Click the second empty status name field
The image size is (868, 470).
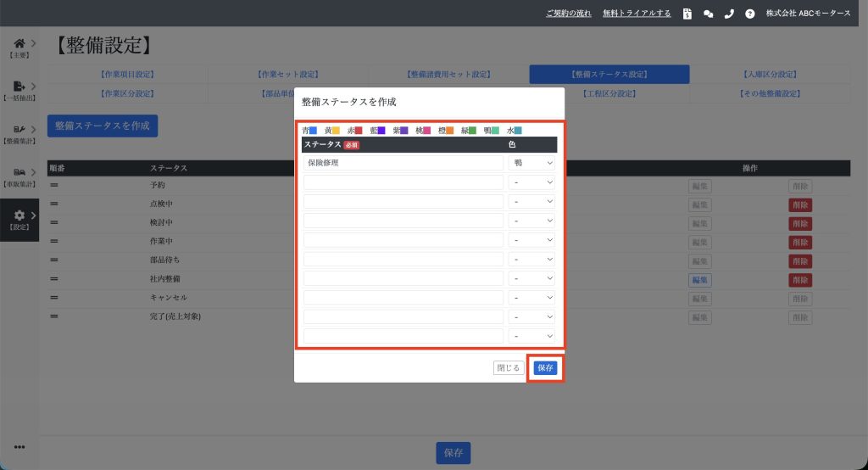coord(403,202)
